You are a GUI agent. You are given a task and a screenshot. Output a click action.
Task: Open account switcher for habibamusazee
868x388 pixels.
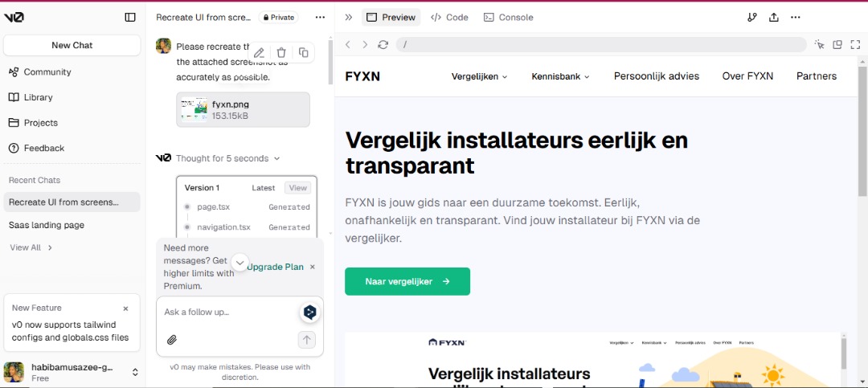tap(134, 373)
